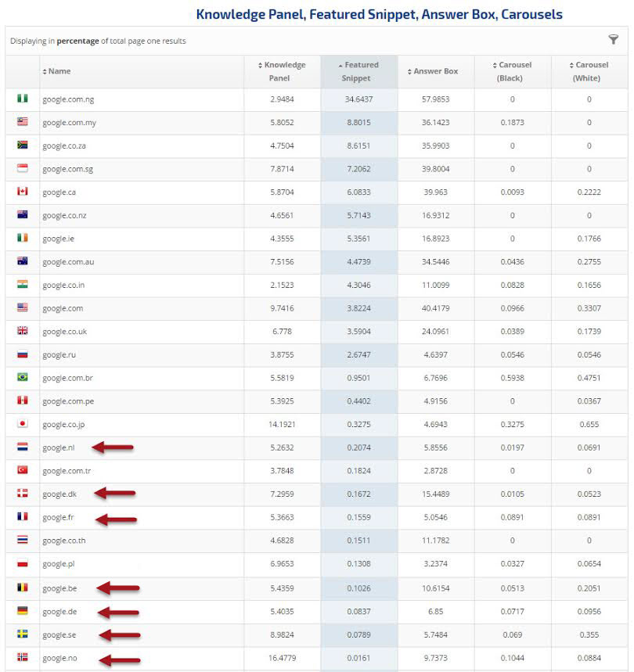Click the google.de name

[x=59, y=611]
